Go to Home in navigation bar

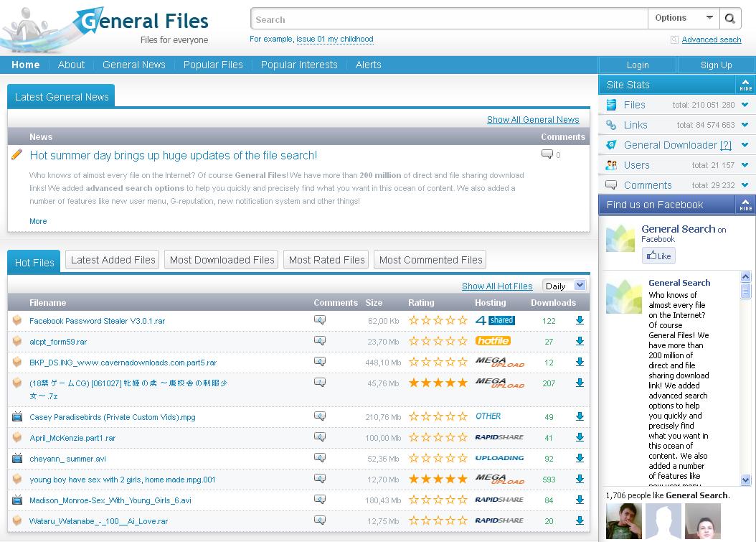click(x=26, y=65)
